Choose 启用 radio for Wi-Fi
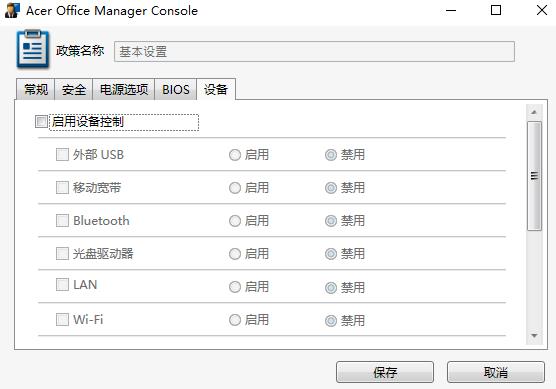Image resolution: width=556 pixels, height=389 pixels. click(x=235, y=320)
